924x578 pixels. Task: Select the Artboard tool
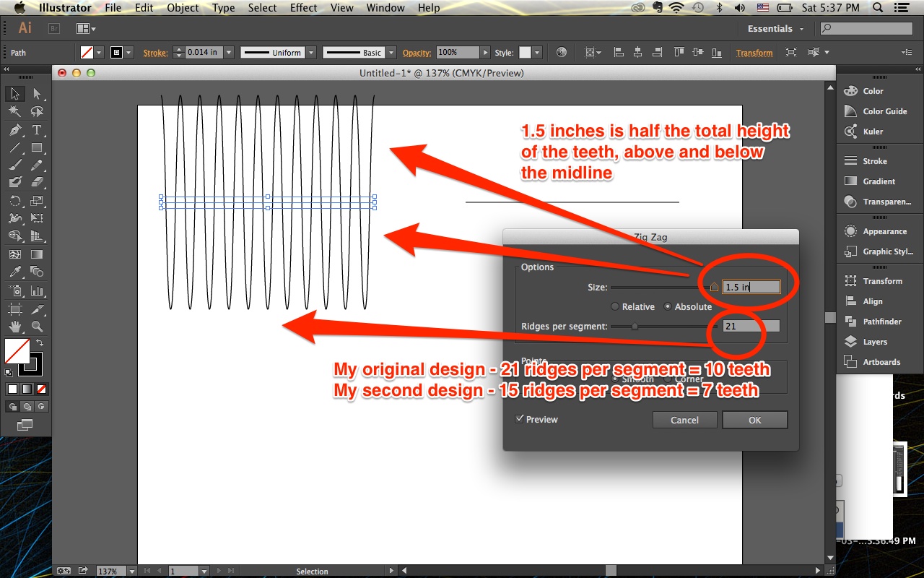14,309
